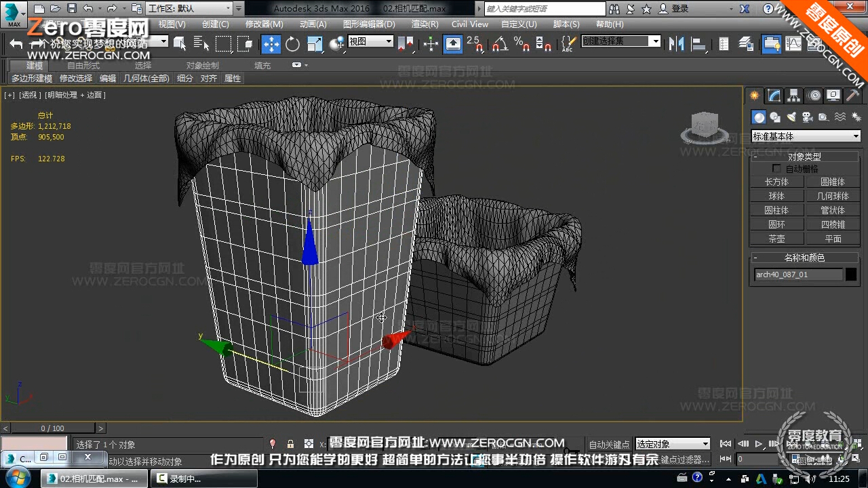Image resolution: width=868 pixels, height=488 pixels.
Task: Open the Curve Editor icon
Action: pyautogui.click(x=793, y=44)
